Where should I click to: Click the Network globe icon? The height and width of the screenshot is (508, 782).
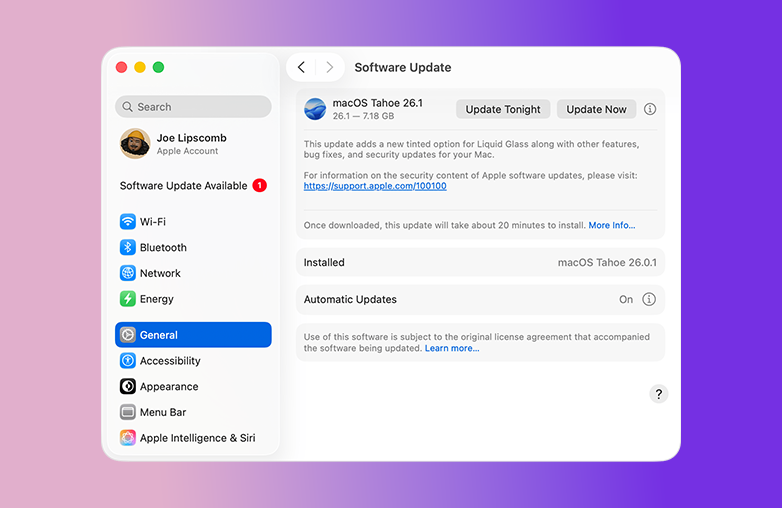(x=128, y=273)
